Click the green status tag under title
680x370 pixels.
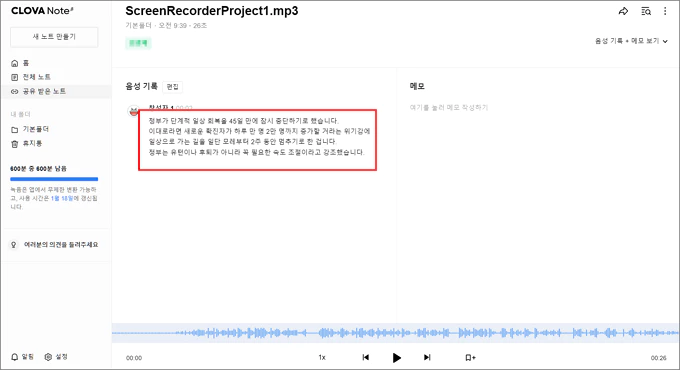click(138, 43)
